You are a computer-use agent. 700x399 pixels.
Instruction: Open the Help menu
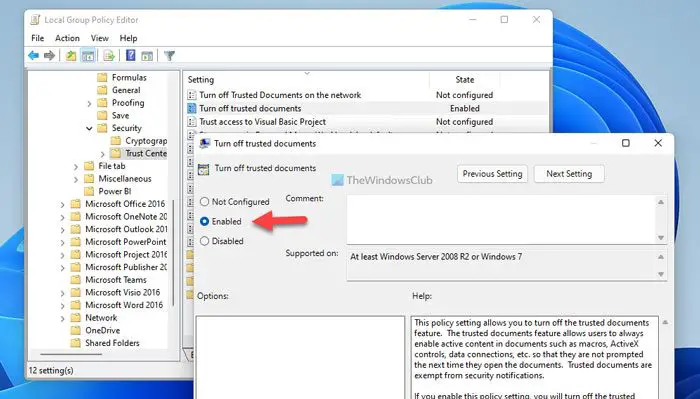128,38
